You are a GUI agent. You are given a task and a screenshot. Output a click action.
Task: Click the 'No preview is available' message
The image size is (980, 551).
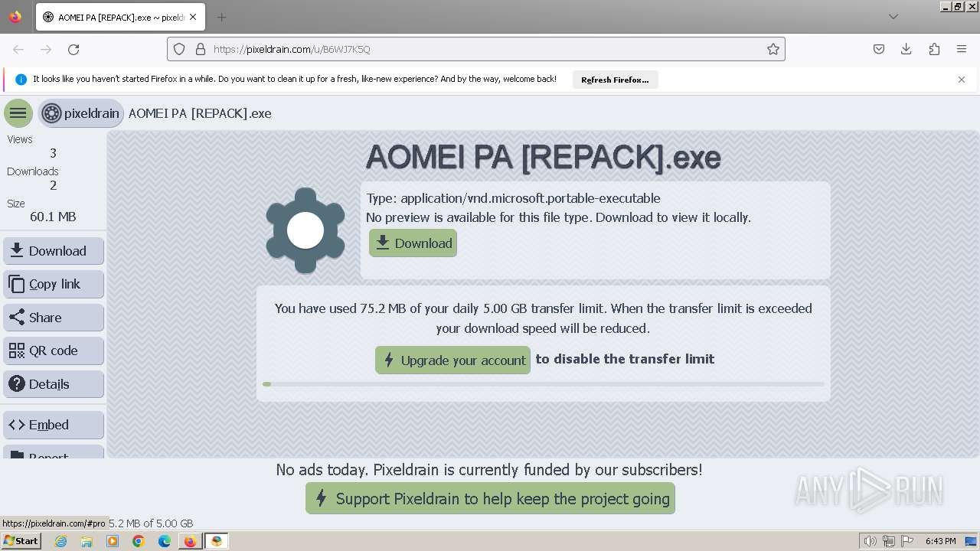(x=558, y=217)
